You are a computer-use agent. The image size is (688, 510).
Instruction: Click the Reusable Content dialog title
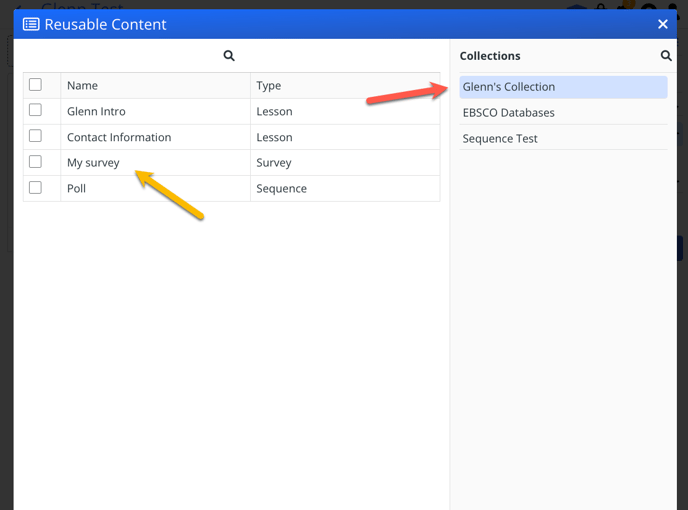(x=105, y=25)
